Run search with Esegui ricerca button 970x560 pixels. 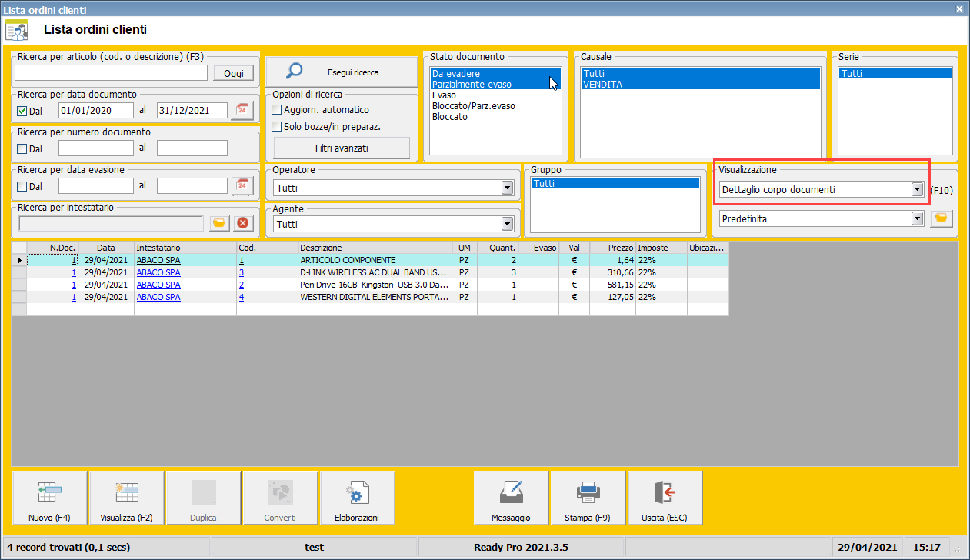(x=342, y=72)
